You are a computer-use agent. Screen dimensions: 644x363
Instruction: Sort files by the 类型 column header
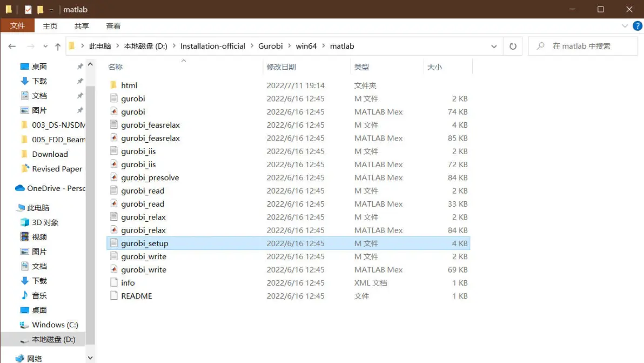(x=361, y=67)
